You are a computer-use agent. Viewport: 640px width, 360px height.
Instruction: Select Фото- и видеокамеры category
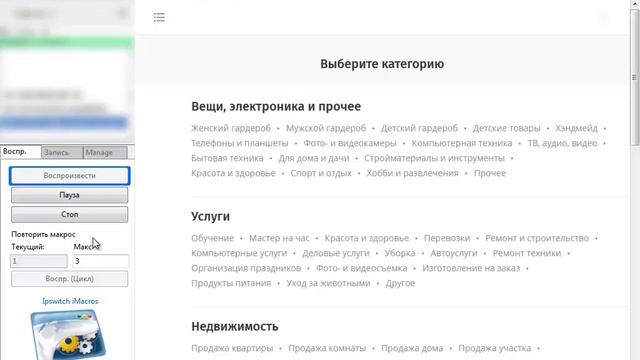[x=350, y=143]
